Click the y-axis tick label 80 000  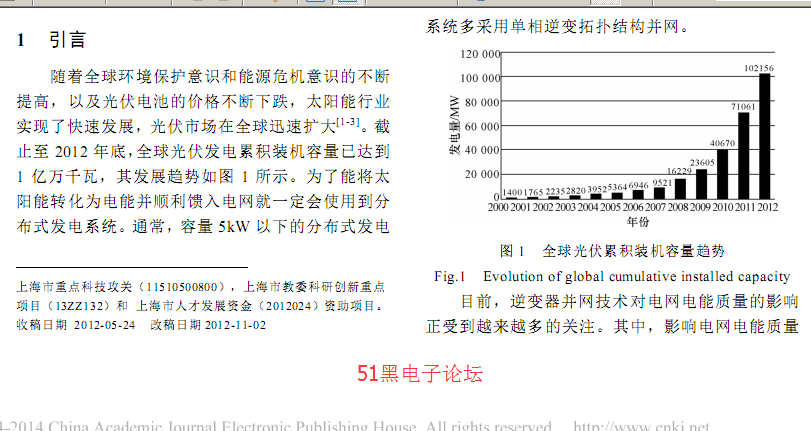(x=483, y=102)
